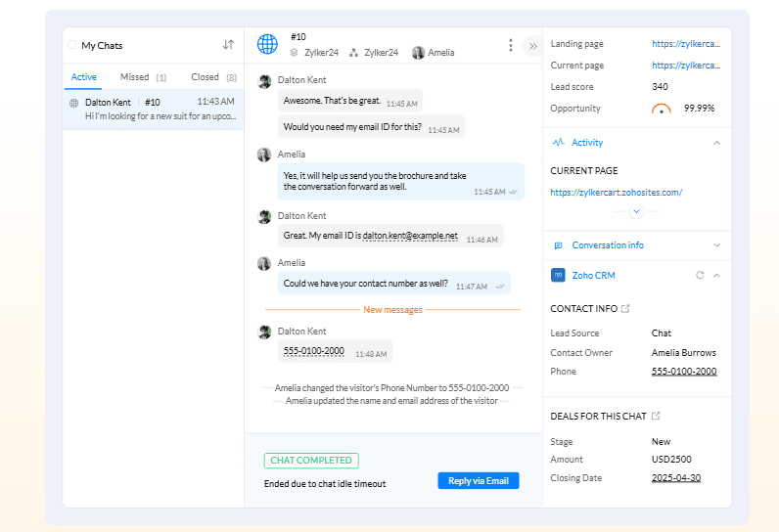Open Deals For This Chat external link icon
Image resolution: width=779 pixels, height=532 pixels.
[656, 416]
